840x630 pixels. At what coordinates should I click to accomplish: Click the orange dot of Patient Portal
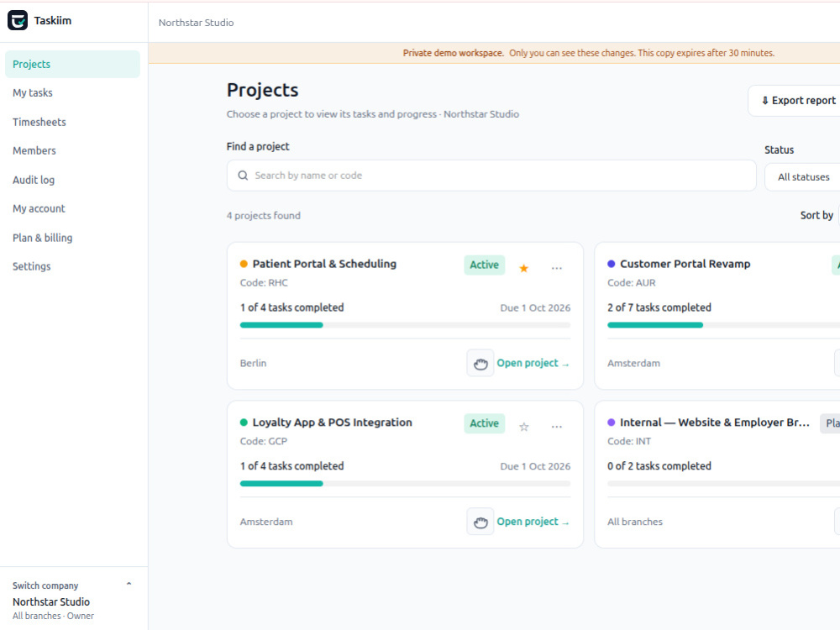coord(244,264)
